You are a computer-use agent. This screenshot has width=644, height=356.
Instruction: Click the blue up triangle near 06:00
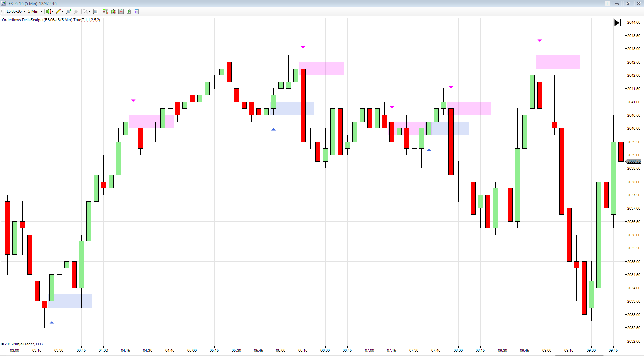pos(273,129)
